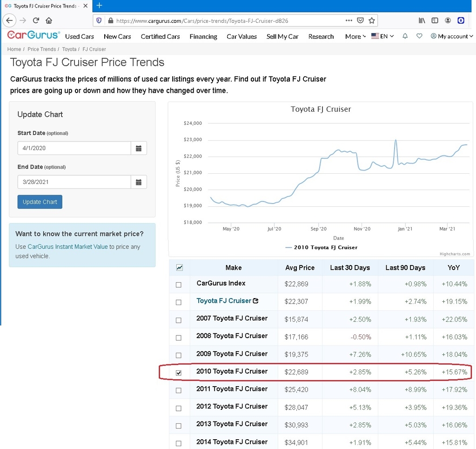Open the Toyota FJ Cruiser table link
Image resolution: width=476 pixels, height=449 pixels.
224,301
